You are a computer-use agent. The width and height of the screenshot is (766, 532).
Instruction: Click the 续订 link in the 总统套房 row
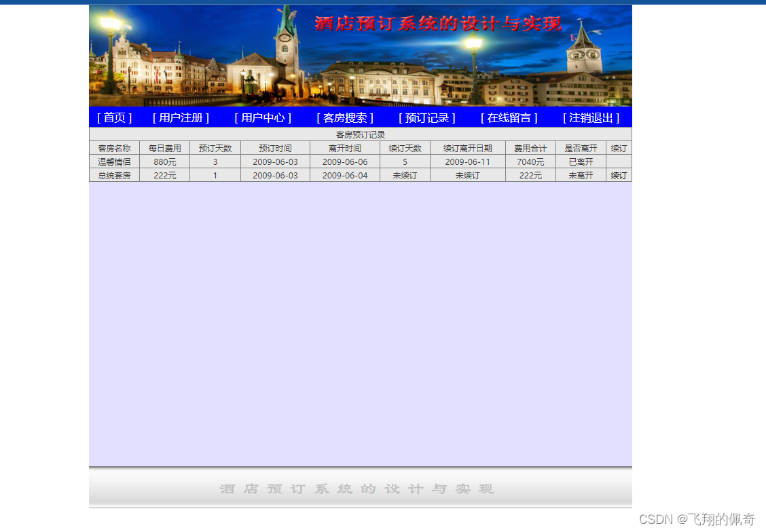(619, 175)
